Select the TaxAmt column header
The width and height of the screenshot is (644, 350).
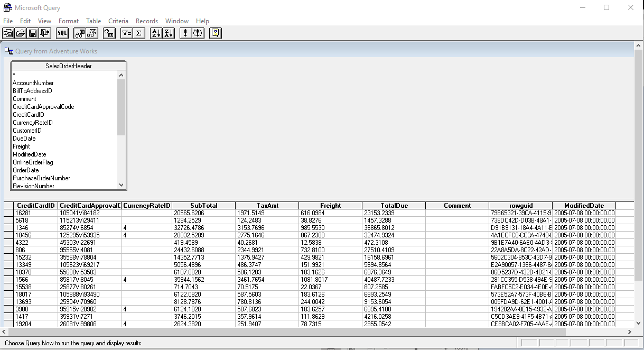267,206
